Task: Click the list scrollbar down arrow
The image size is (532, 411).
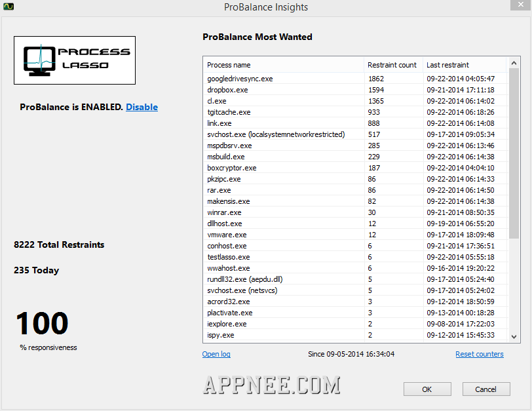Action: click(514, 337)
